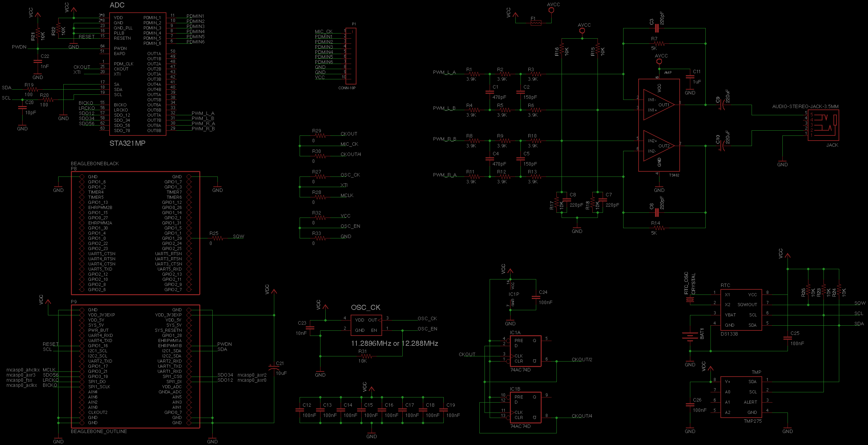Select the upper IN1 op-amp triangle in TS482
The image size is (868, 445).
point(659,105)
